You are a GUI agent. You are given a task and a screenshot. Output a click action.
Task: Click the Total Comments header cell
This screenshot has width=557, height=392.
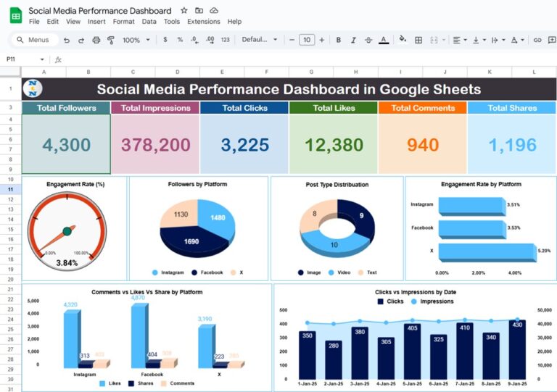[423, 108]
